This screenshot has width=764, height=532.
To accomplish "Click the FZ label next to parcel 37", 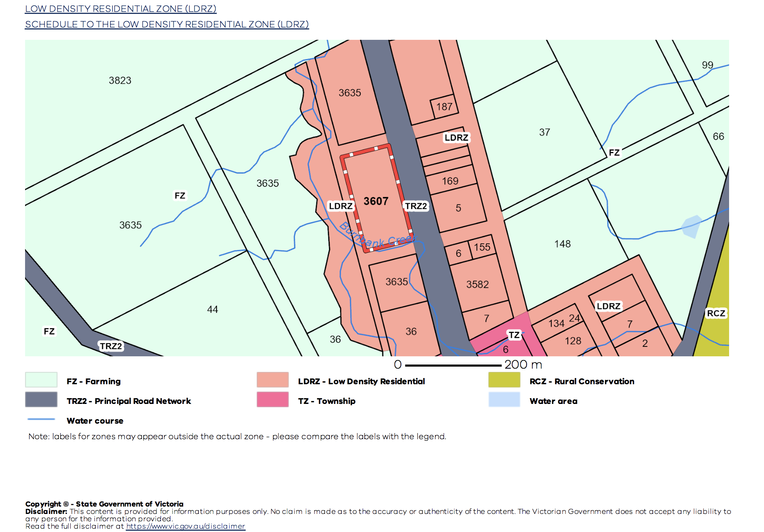I will 614,153.
